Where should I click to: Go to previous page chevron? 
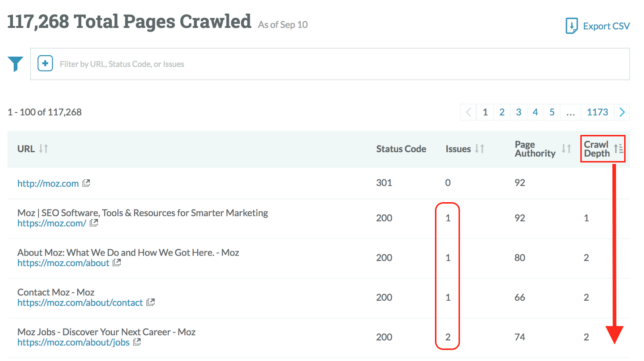(469, 112)
